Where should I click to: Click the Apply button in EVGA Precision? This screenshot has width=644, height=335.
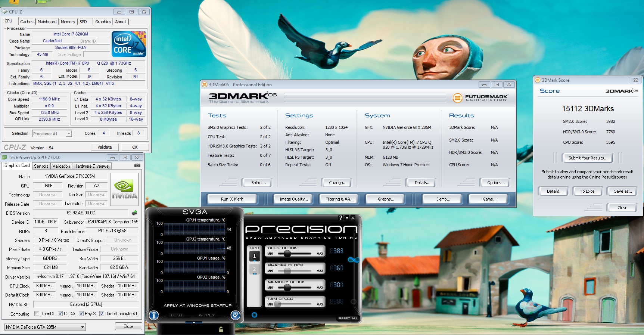207,315
